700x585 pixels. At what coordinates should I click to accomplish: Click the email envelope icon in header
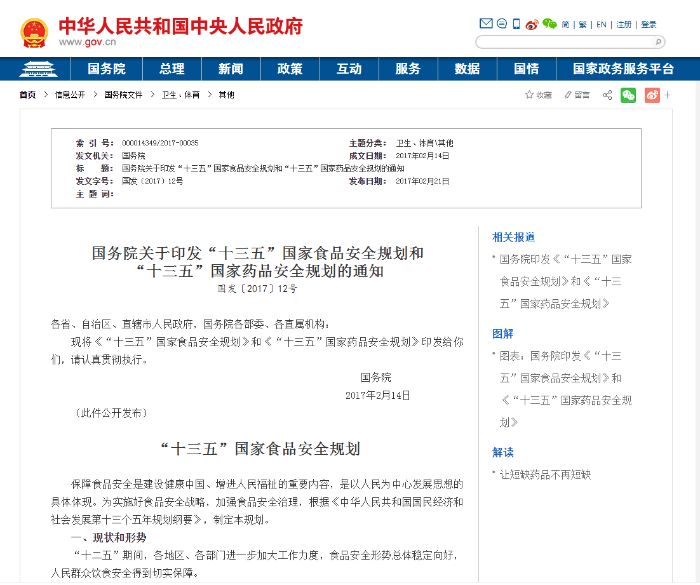tap(487, 24)
